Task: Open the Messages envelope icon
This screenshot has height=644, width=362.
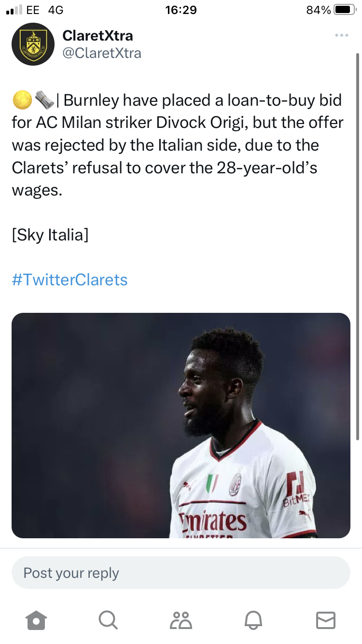Action: pyautogui.click(x=325, y=619)
